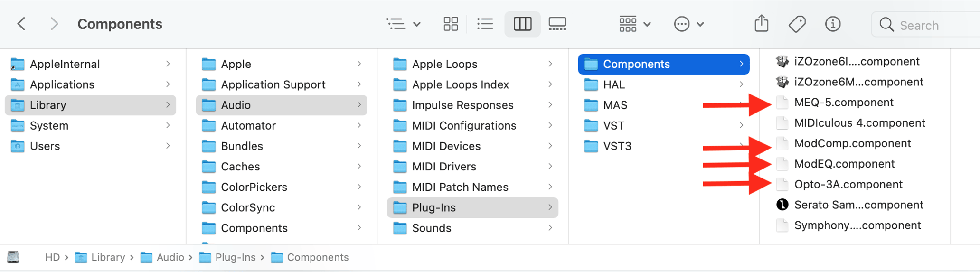The image size is (980, 272).
Task: Select the column view button
Action: pos(522,24)
